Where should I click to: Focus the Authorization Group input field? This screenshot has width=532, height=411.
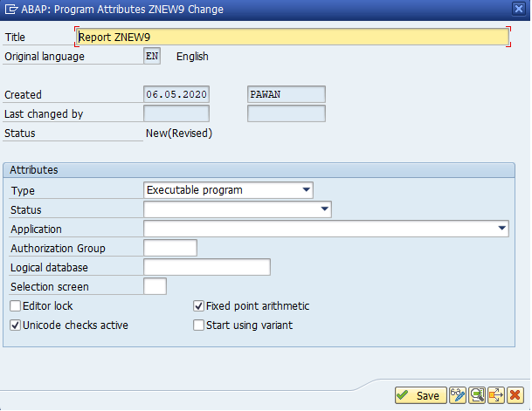point(170,248)
